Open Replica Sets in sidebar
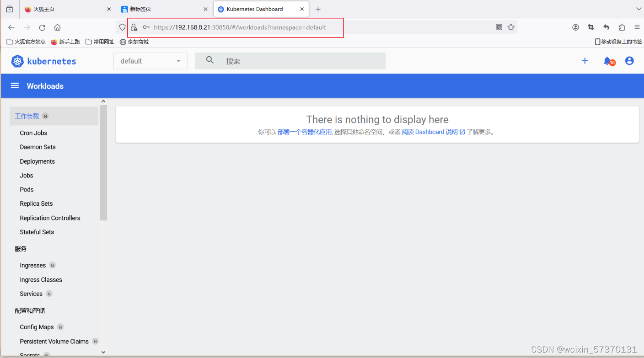The width and height of the screenshot is (644, 358). point(36,204)
